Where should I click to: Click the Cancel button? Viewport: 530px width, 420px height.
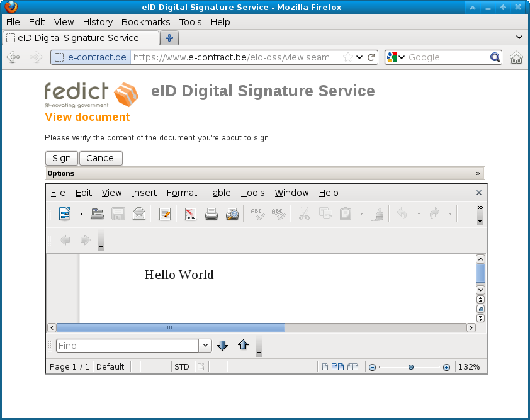tap(101, 158)
